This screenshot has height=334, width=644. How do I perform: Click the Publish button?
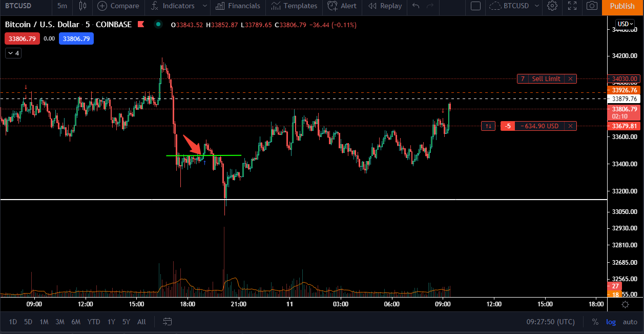(x=622, y=6)
